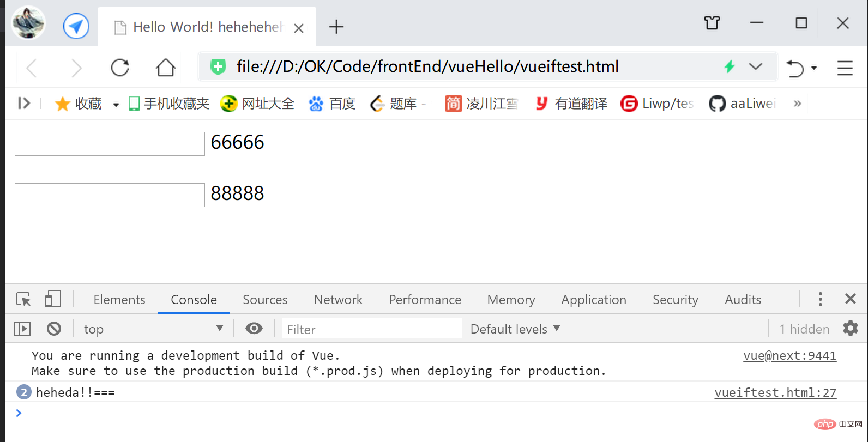Toggle the bookmarks sidebar panel icon
Image resolution: width=868 pixels, height=442 pixels.
(24, 103)
